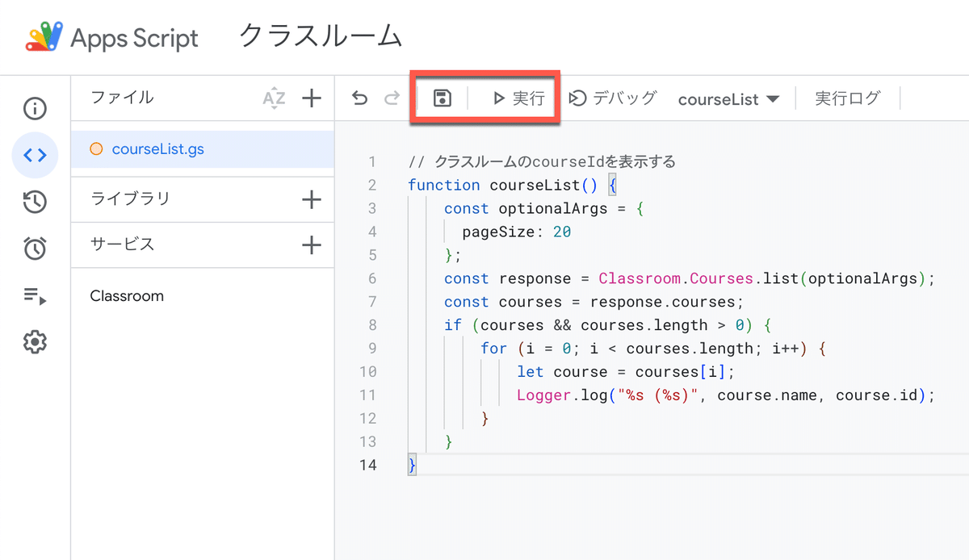969x560 pixels.
Task: Click line number 1 in the gutter
Action: [x=371, y=161]
